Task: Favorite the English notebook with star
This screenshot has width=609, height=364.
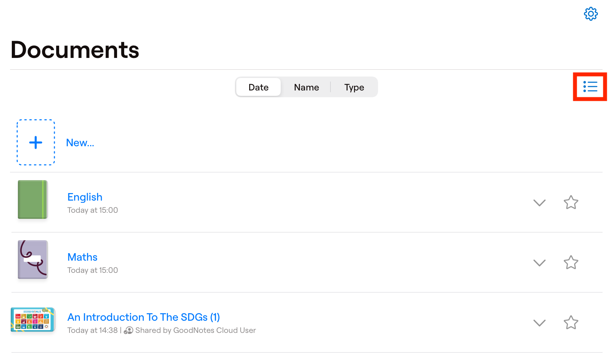Action: (x=571, y=202)
